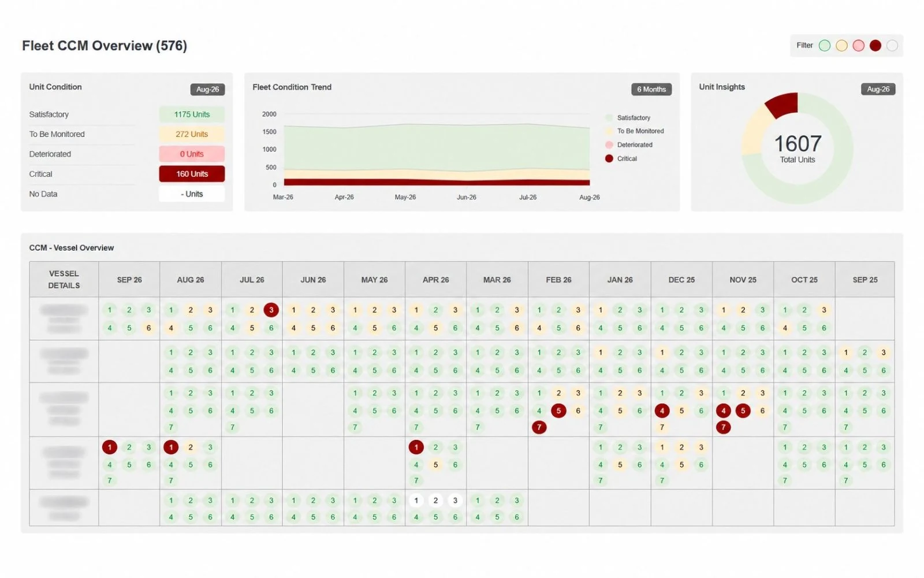Toggle the dark red Critical filter circle
924x578 pixels.
tap(875, 46)
